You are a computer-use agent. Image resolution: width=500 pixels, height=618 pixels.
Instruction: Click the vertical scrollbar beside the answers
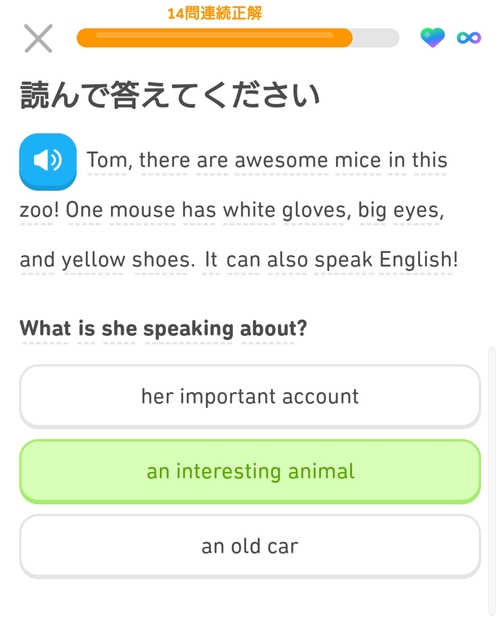(x=491, y=480)
